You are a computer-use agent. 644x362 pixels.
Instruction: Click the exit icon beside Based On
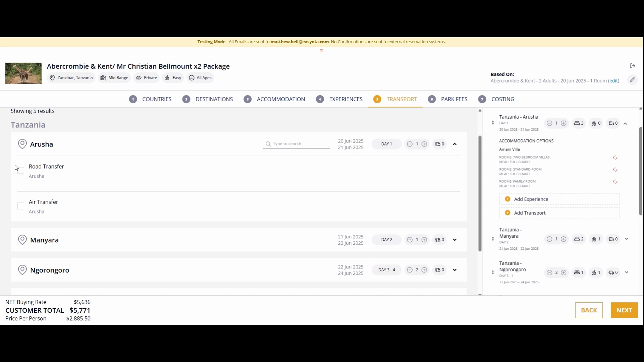click(633, 66)
